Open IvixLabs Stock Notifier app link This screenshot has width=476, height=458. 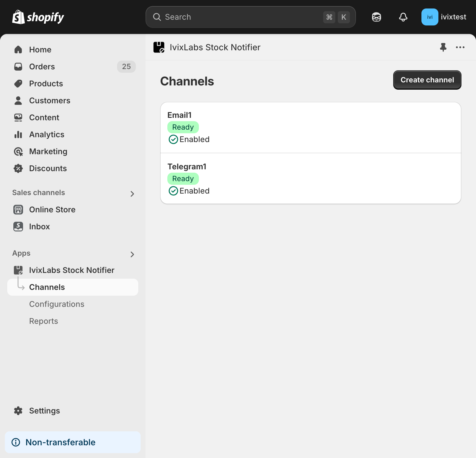coord(73,270)
